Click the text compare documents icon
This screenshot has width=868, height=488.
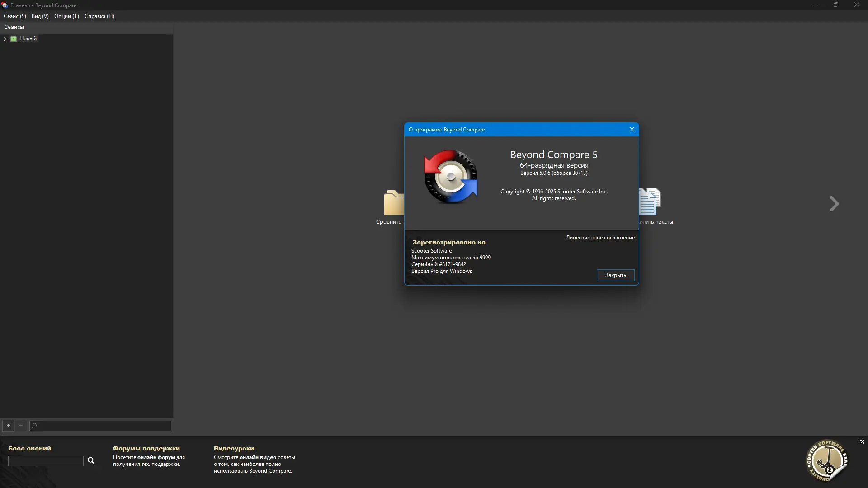(650, 202)
